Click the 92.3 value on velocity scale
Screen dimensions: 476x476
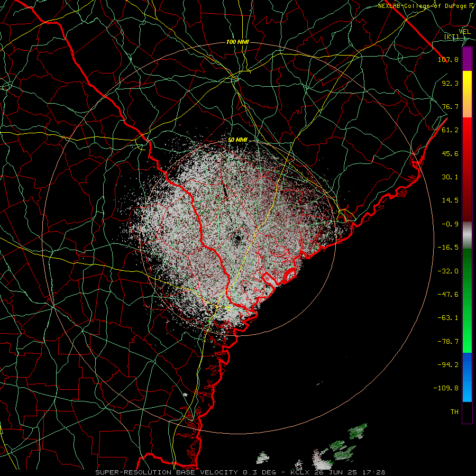click(450, 83)
